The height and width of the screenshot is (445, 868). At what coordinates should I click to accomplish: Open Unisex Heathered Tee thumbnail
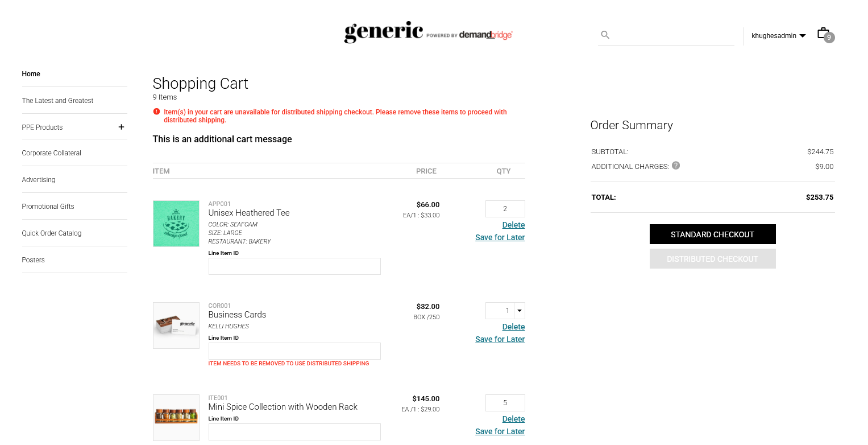pos(176,224)
